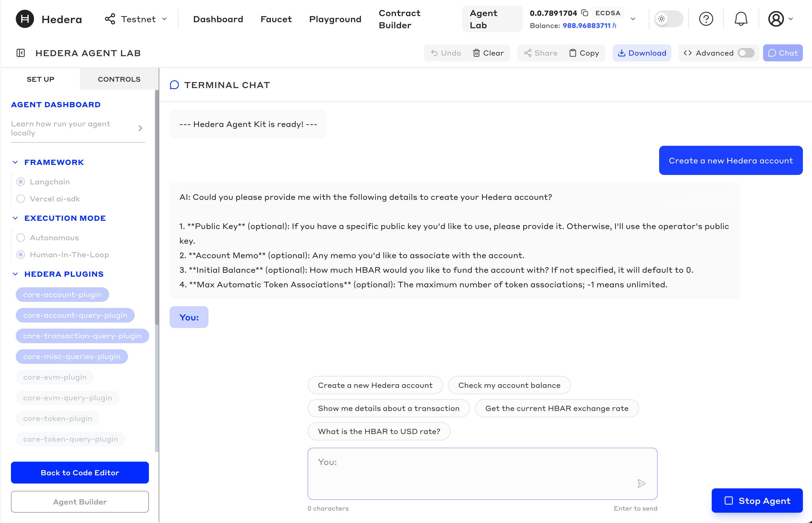Open the Agent Builder
The width and height of the screenshot is (812, 523).
(x=80, y=502)
